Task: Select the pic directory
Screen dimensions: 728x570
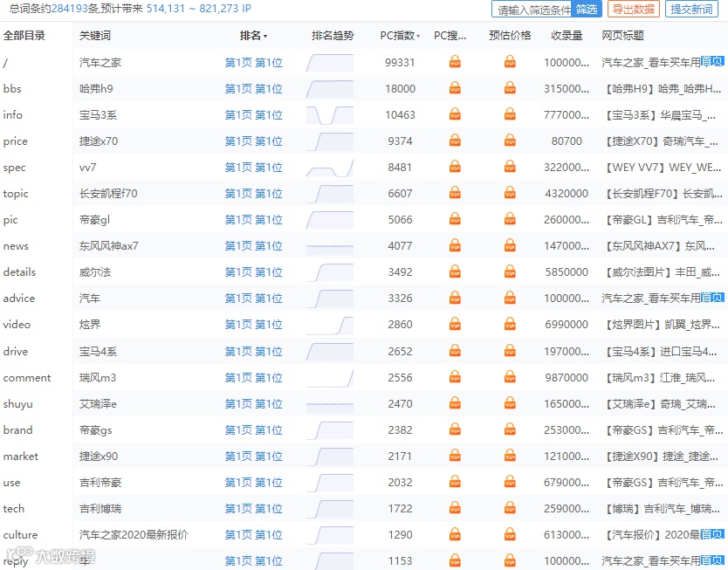Action: 10,220
